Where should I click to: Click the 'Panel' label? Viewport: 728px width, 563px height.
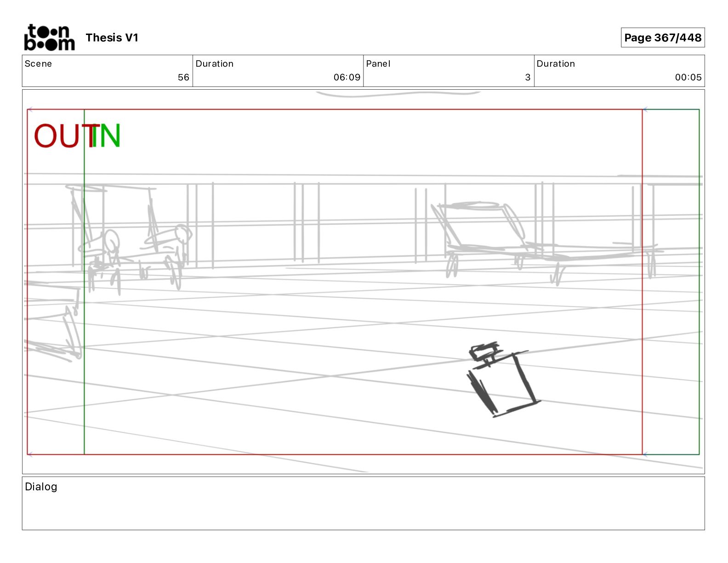pyautogui.click(x=378, y=63)
